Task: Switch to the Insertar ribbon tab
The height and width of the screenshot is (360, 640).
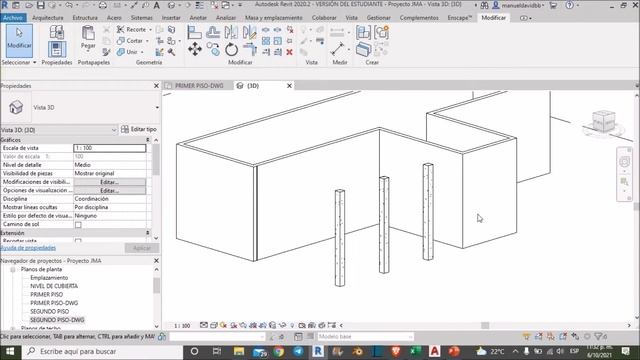Action: [x=171, y=18]
